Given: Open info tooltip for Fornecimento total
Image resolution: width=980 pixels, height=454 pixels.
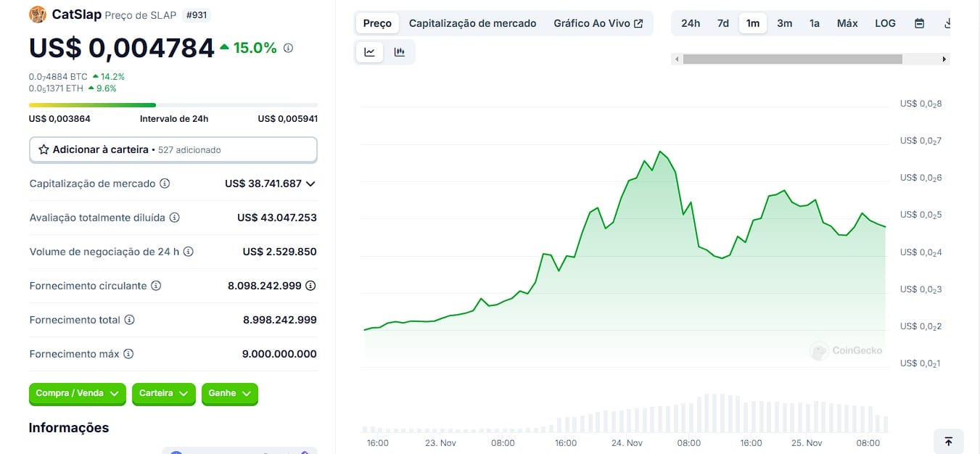Looking at the screenshot, I should 129,320.
